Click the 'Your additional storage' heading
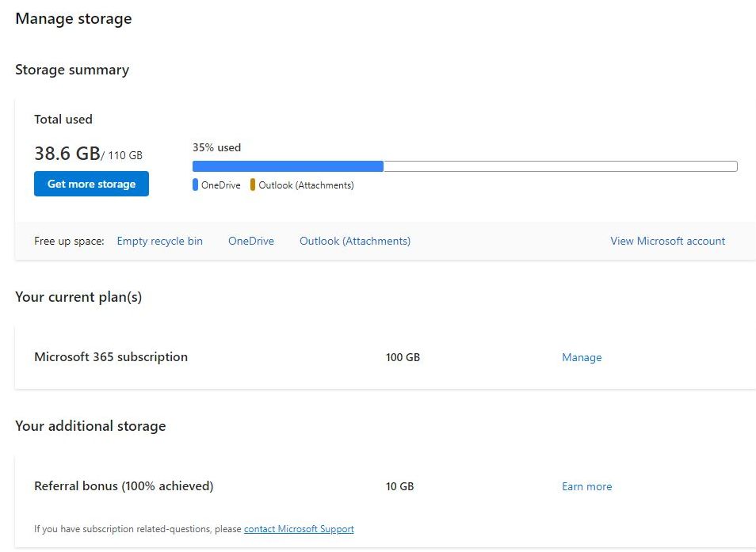 [x=90, y=426]
